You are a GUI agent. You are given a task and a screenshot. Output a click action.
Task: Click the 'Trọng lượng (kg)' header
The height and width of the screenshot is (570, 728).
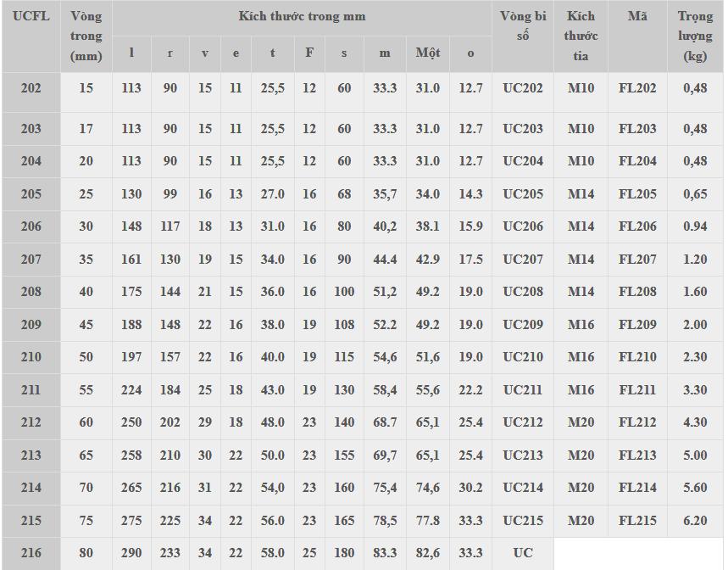coord(695,36)
